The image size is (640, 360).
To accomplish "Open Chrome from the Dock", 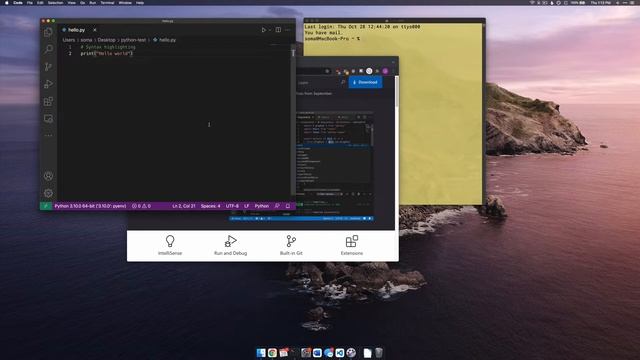I will point(272,353).
